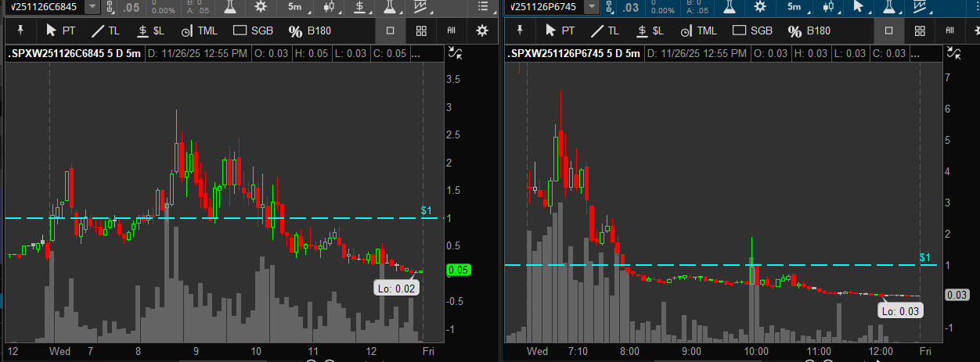Choose the $L price level tool in left chart
This screenshot has width=980, height=362.
pyautogui.click(x=149, y=30)
